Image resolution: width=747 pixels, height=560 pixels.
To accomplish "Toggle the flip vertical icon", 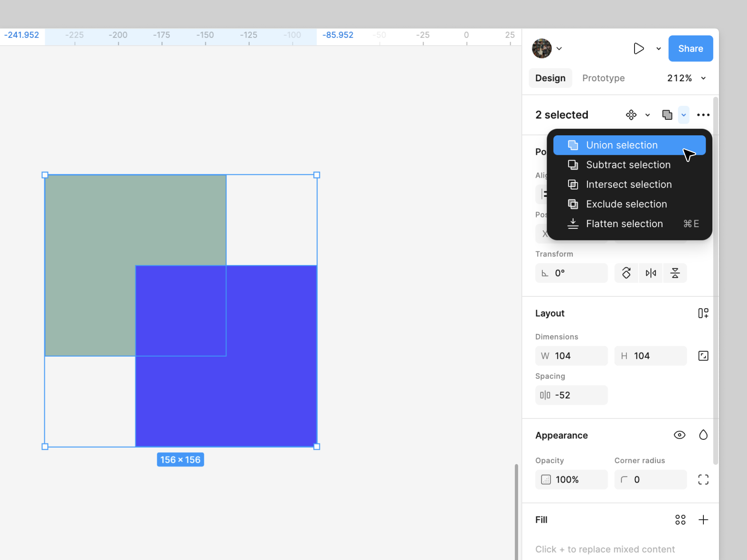I will point(675,272).
